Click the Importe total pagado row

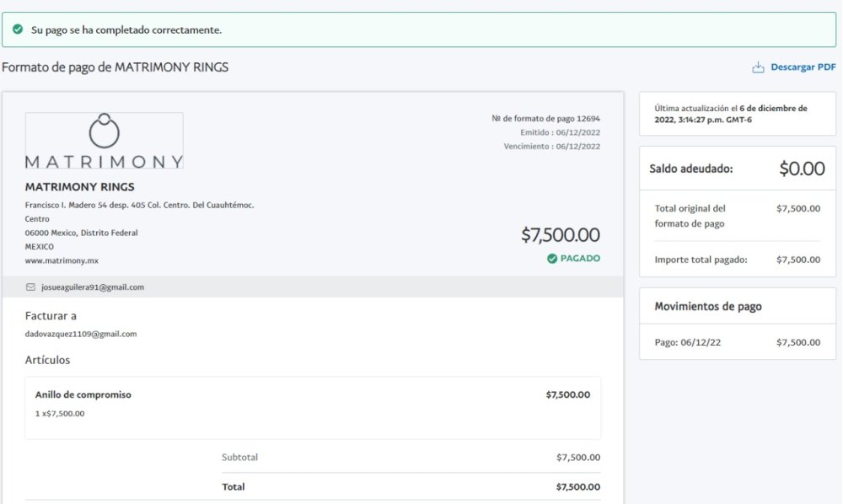click(738, 260)
